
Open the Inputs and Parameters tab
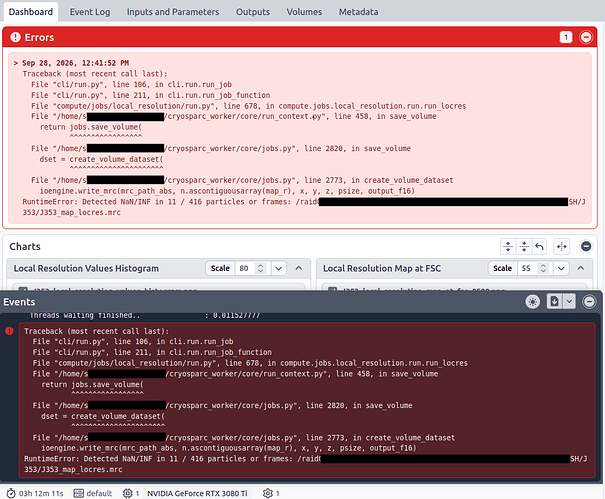click(x=173, y=12)
